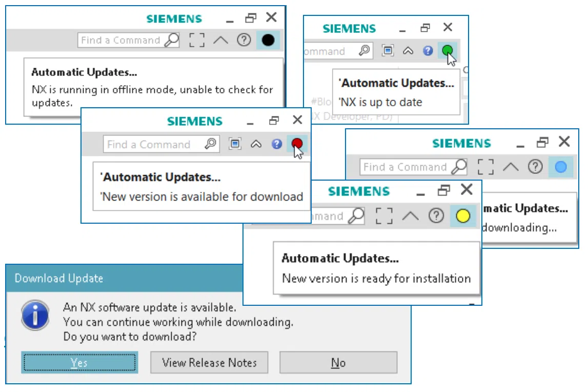
Task: Click 'An NX software update is available.' message
Action: tap(150, 307)
